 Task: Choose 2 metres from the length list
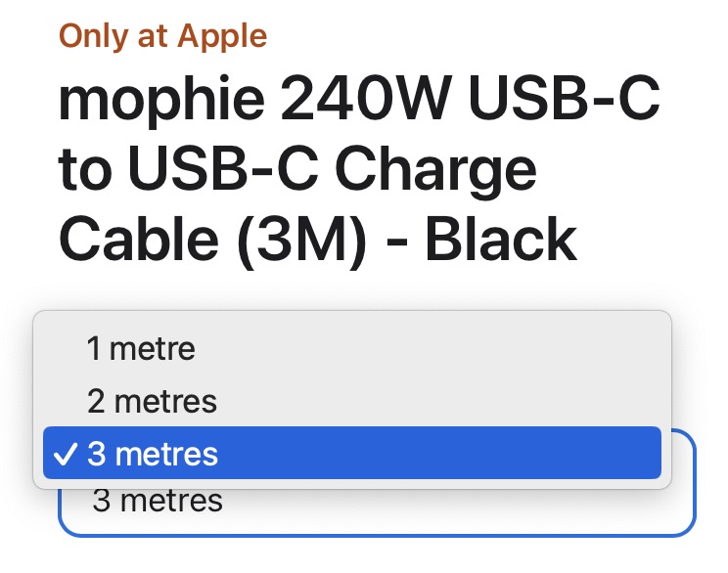click(152, 401)
